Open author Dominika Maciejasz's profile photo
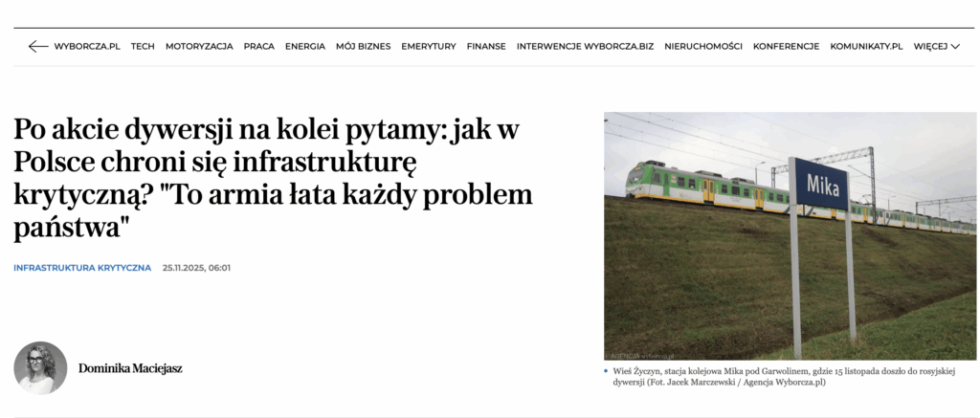This screenshot has height=418, width=980. [x=40, y=368]
